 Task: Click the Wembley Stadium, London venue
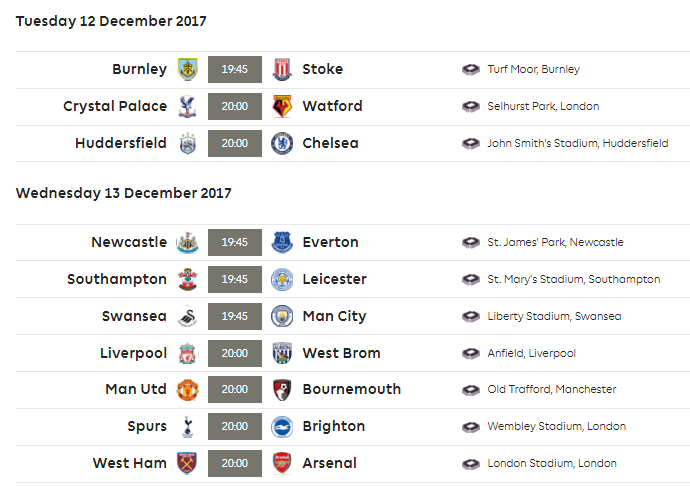pos(556,426)
